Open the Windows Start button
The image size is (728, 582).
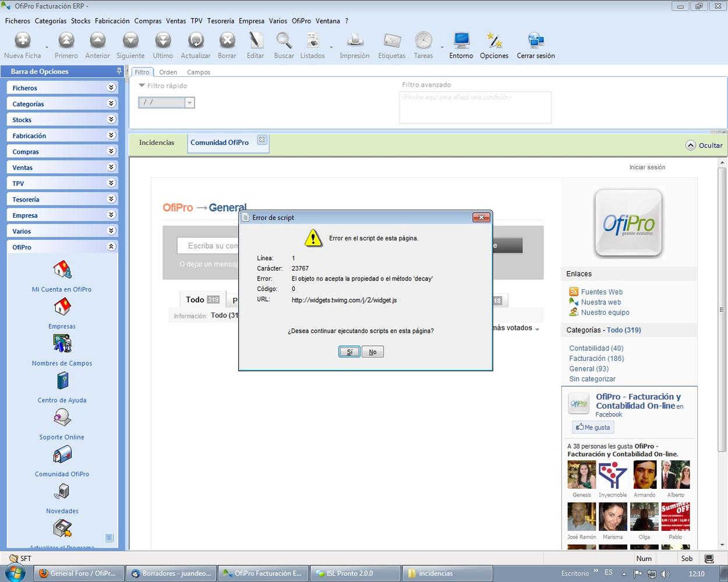(x=15, y=573)
